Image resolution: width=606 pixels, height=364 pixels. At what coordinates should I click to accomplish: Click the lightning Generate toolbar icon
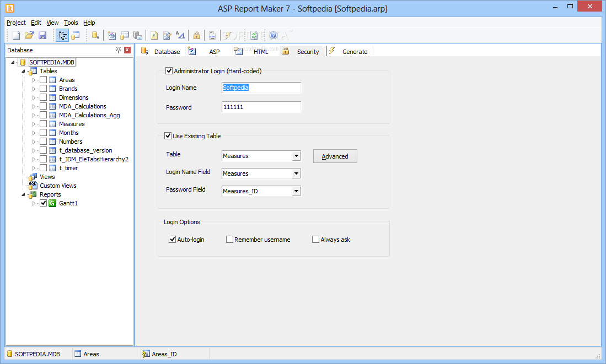(227, 35)
